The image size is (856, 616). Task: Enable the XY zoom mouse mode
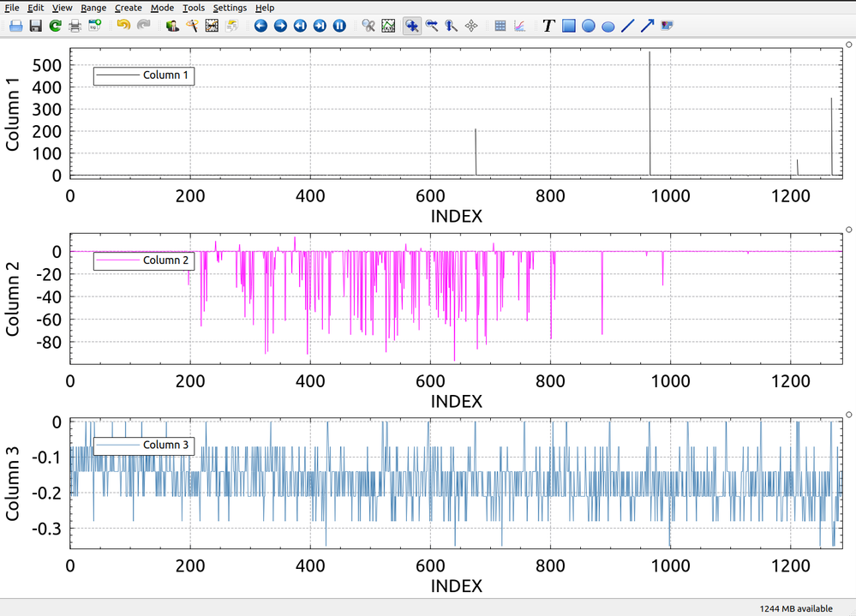[412, 27]
